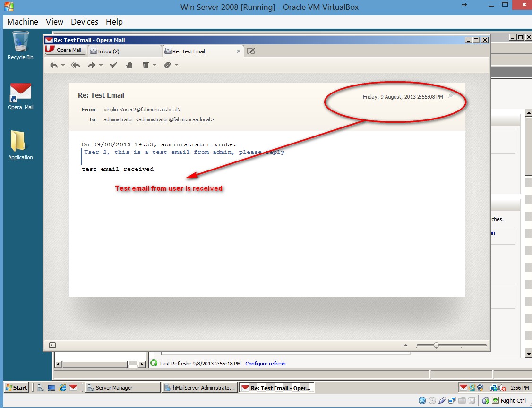This screenshot has height=408, width=532.
Task: Open a new message with the compose icon
Action: coord(251,51)
